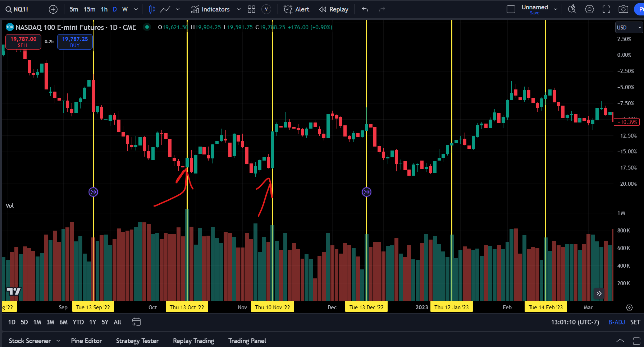Open the Stock Screener tab

[x=30, y=341]
